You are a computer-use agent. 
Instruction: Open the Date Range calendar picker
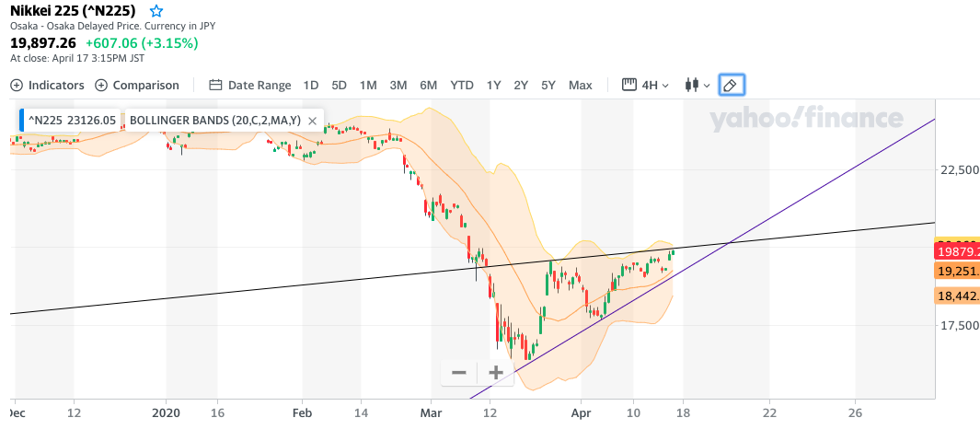250,86
